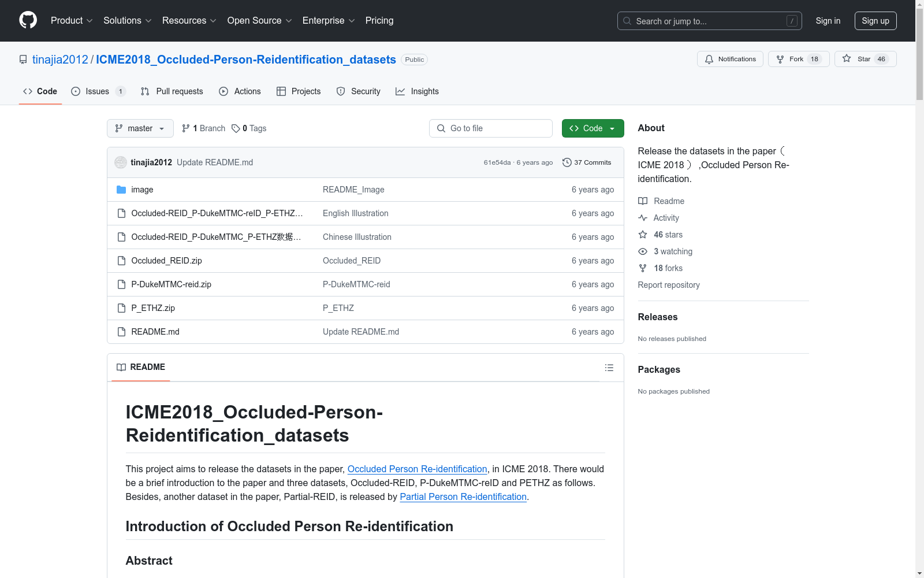
Task: Click the Sign up button
Action: [875, 21]
